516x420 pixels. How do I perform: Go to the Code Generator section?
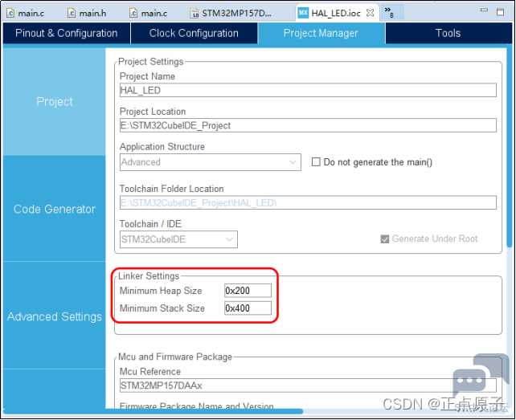[x=54, y=209]
